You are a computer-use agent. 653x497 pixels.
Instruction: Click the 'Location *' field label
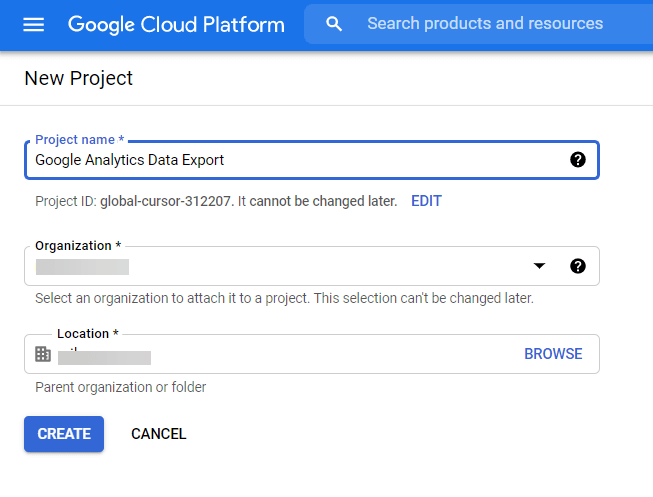pyautogui.click(x=88, y=334)
